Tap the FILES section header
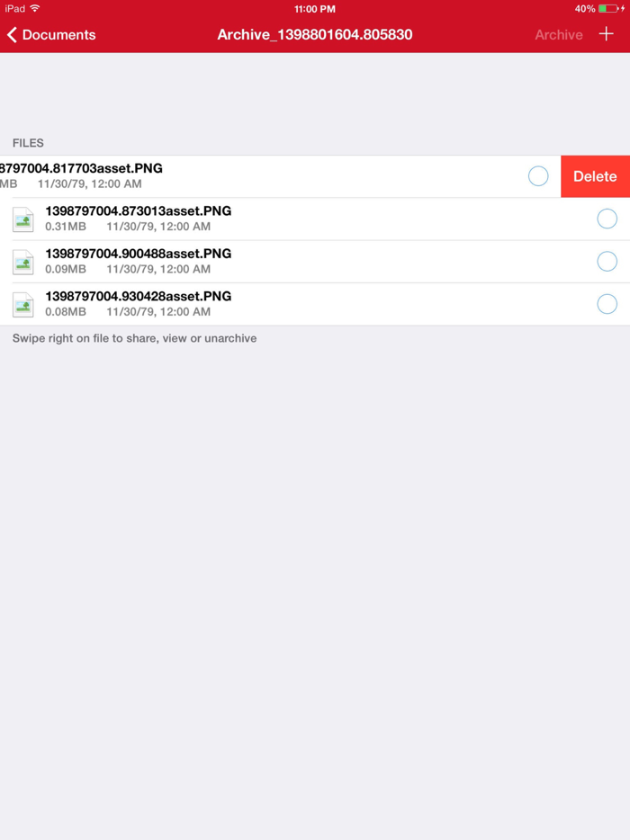The height and width of the screenshot is (840, 630). pyautogui.click(x=28, y=143)
